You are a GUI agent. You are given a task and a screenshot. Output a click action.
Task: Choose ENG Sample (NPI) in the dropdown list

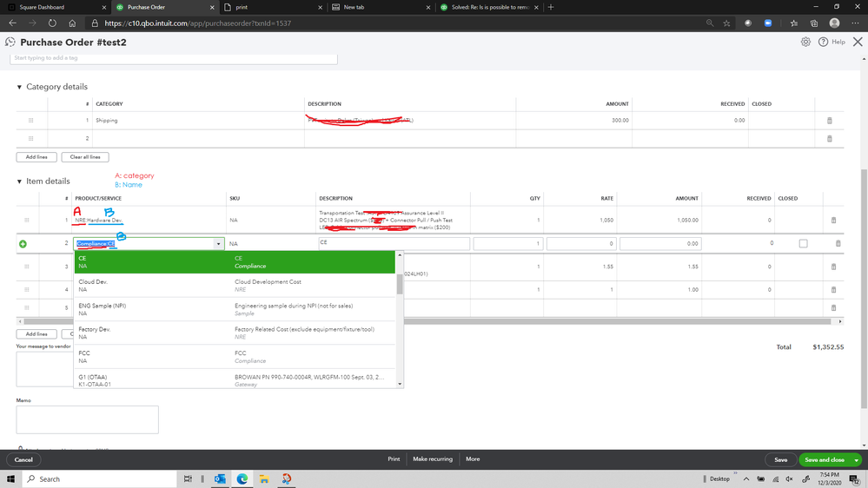tap(102, 306)
